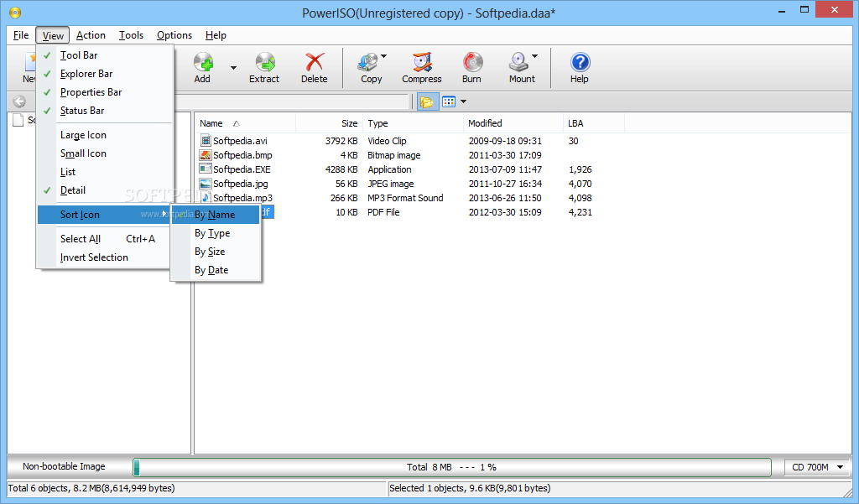Click the Type column header
Viewport: 859px width, 504px height.
tap(413, 123)
